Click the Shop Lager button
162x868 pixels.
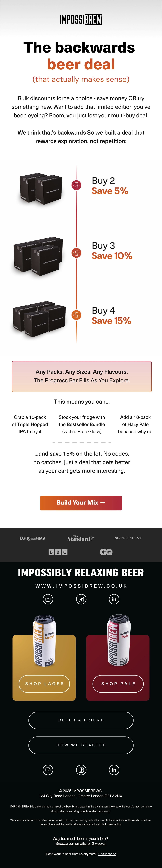44,684
